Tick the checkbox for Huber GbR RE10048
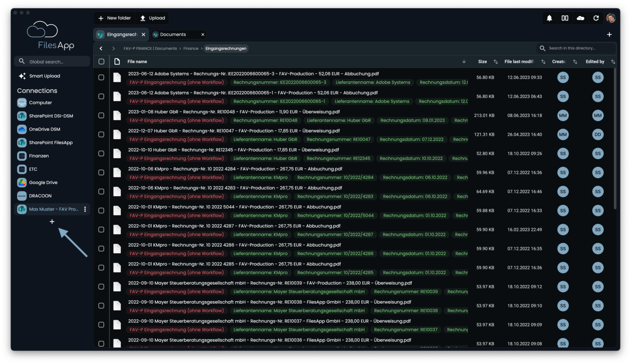 pos(101,116)
